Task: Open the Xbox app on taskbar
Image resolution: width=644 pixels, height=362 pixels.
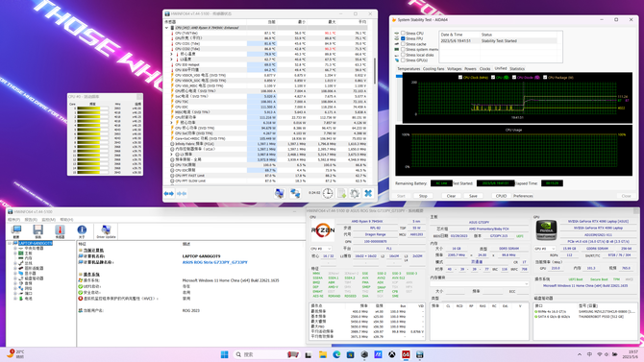Action: (392, 354)
